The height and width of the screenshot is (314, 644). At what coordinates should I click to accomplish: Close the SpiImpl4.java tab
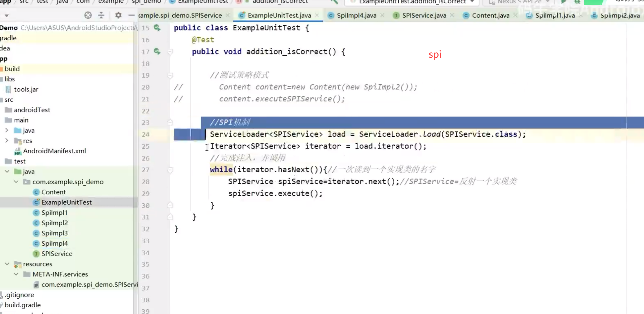click(382, 15)
